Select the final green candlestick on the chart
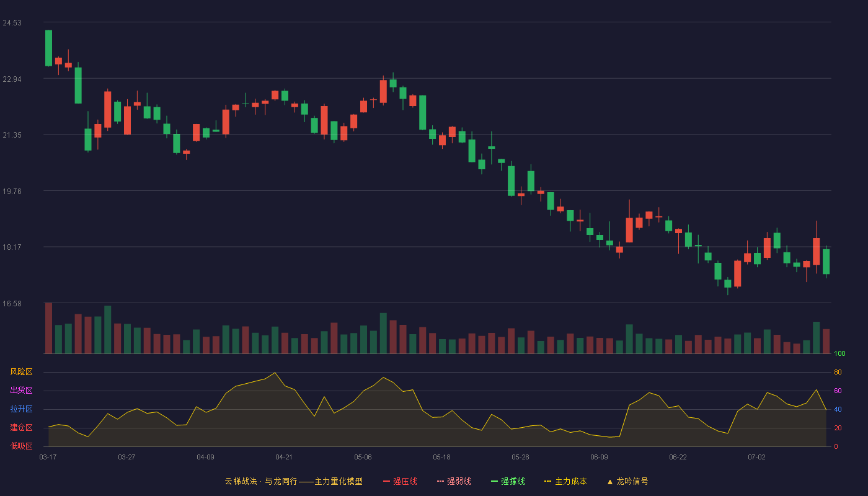Screen dimensions: 868x496 click(826, 262)
